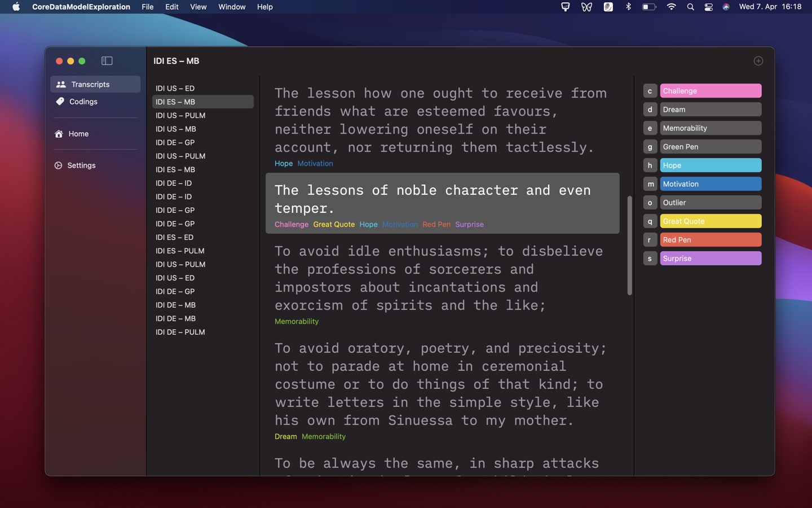Open the Window menu
The height and width of the screenshot is (508, 812).
[232, 7]
